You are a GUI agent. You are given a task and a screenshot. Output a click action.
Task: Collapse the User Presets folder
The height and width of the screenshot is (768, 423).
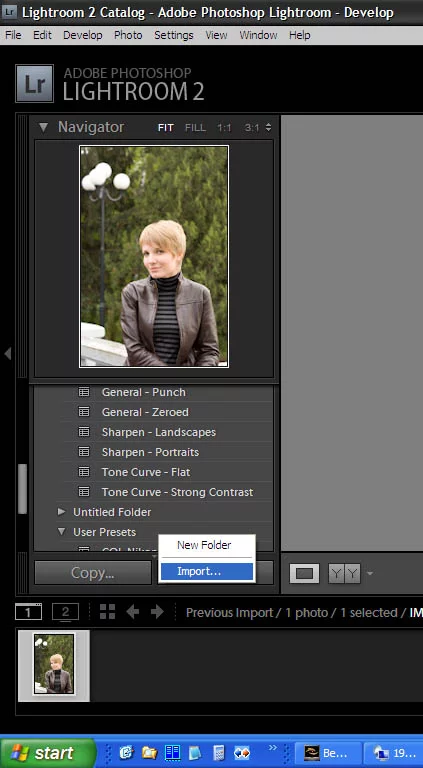pos(62,531)
